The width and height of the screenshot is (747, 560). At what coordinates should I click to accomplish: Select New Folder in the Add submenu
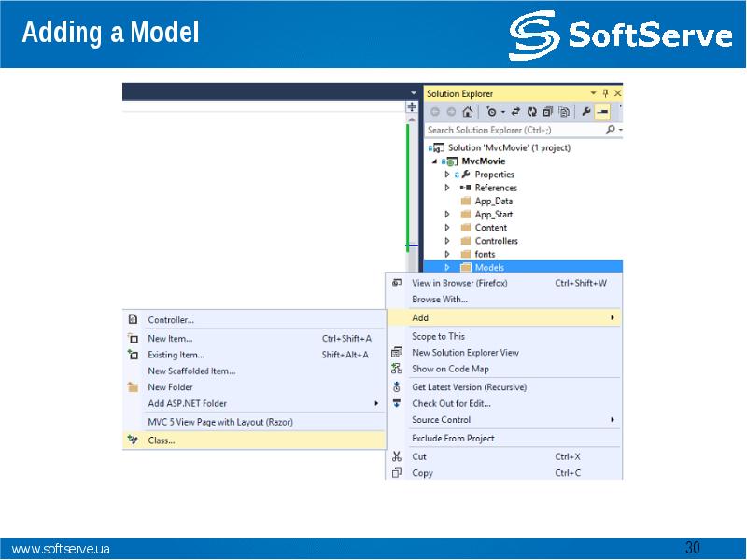click(x=170, y=387)
